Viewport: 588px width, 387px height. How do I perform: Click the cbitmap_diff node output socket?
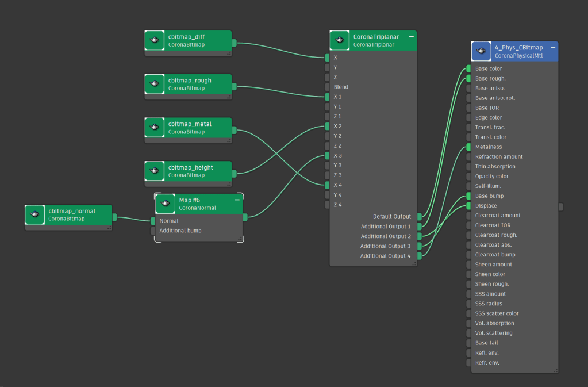click(x=234, y=43)
